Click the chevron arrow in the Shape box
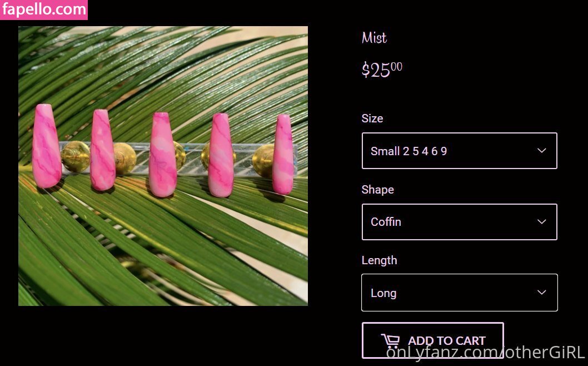 pyautogui.click(x=541, y=221)
